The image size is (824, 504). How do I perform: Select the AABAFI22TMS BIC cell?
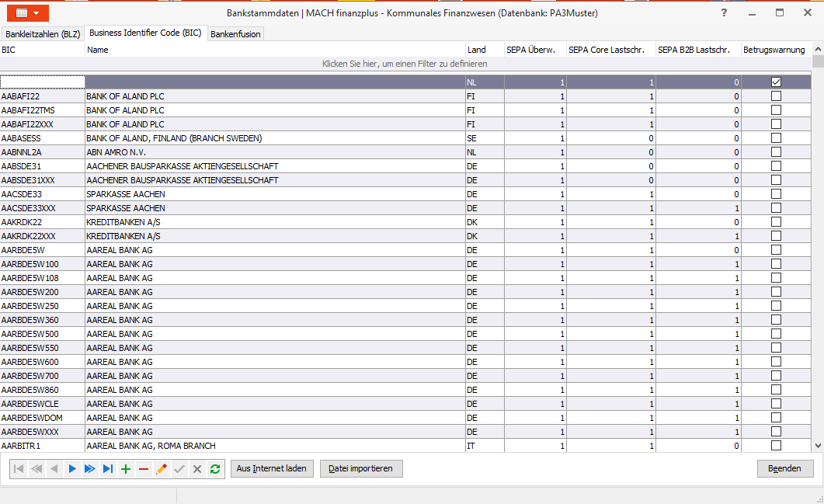pyautogui.click(x=43, y=110)
